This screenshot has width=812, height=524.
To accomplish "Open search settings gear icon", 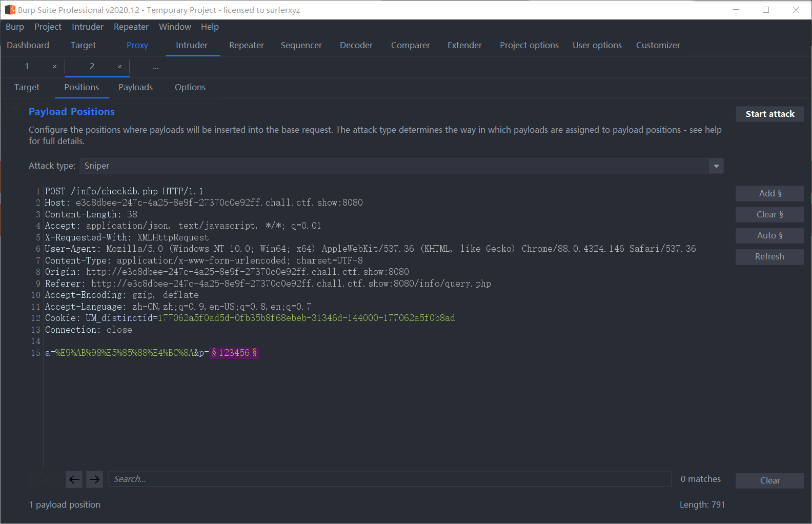I will 53,479.
